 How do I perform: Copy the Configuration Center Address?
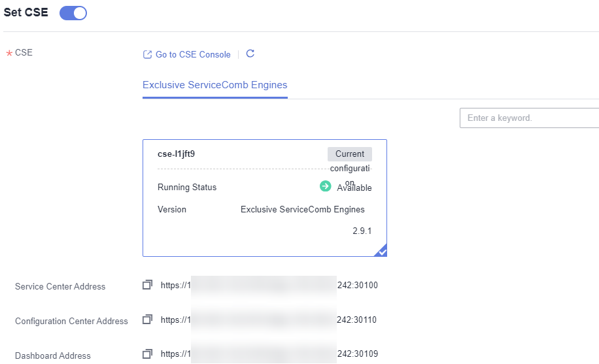tap(148, 320)
